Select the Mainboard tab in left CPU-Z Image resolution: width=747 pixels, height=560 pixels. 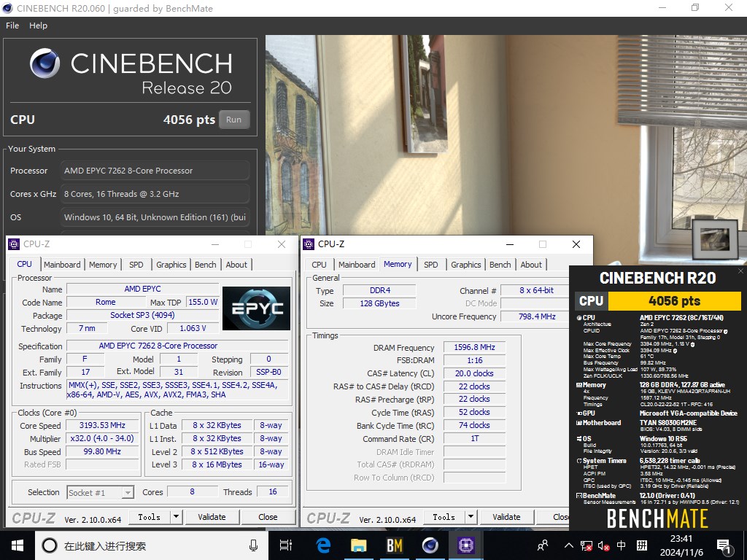point(62,265)
